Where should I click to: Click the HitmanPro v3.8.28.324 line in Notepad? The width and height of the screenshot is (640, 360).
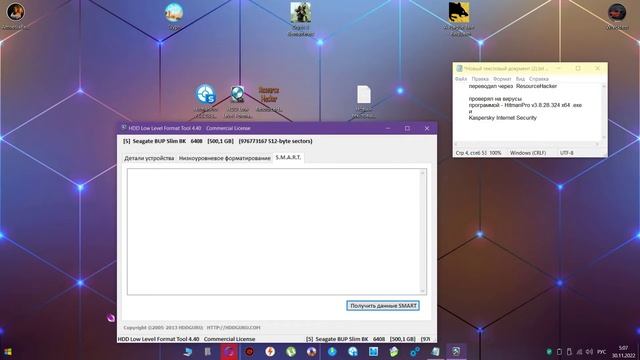[525, 105]
